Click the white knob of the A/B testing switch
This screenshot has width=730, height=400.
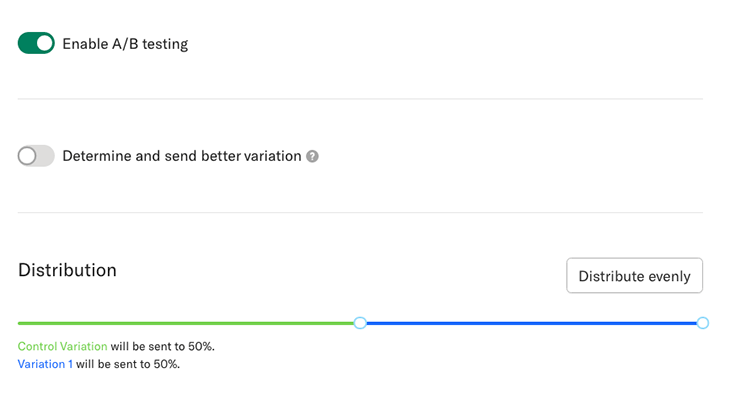pos(45,43)
